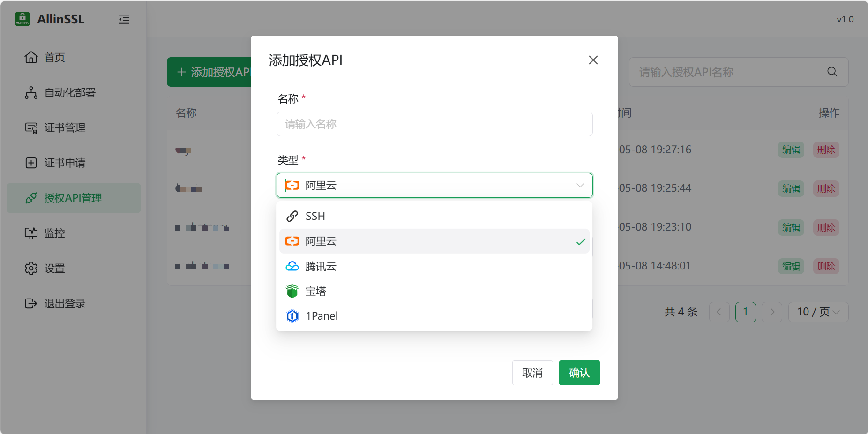
Task: Click the 1Panel hexagon icon
Action: tap(292, 316)
